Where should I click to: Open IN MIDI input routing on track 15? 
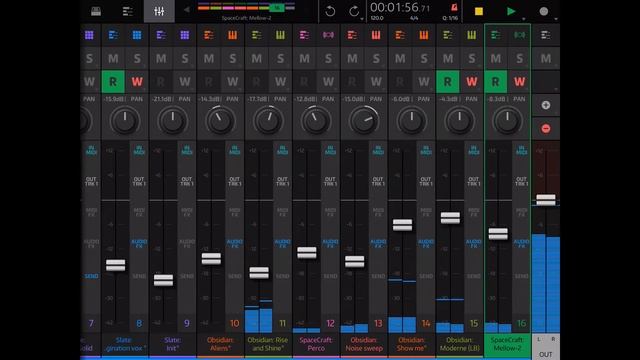(x=473, y=150)
